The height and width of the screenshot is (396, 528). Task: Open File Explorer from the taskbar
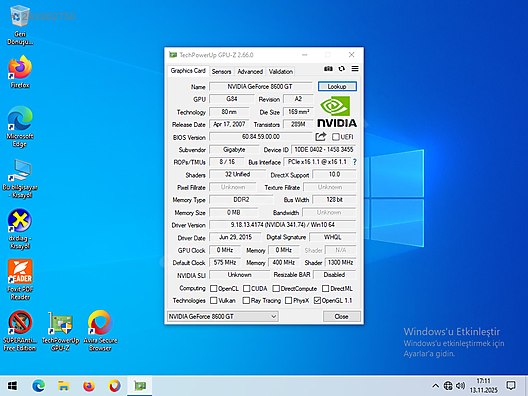[64, 386]
